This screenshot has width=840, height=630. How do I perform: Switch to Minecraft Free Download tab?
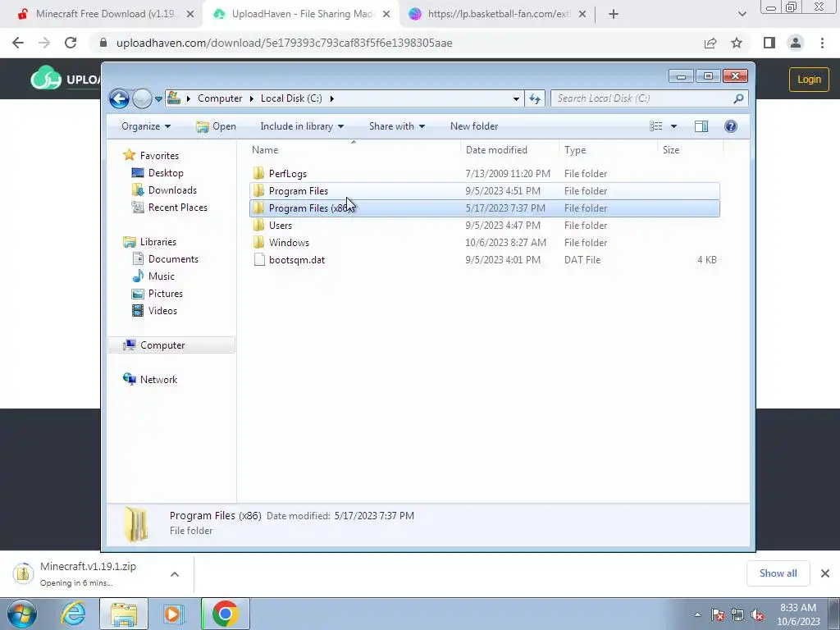105,14
